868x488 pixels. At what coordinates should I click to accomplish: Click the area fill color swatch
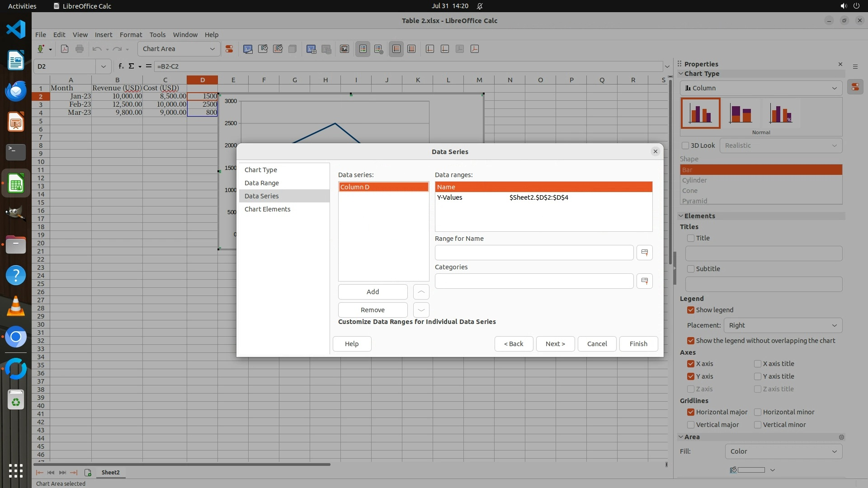click(750, 470)
